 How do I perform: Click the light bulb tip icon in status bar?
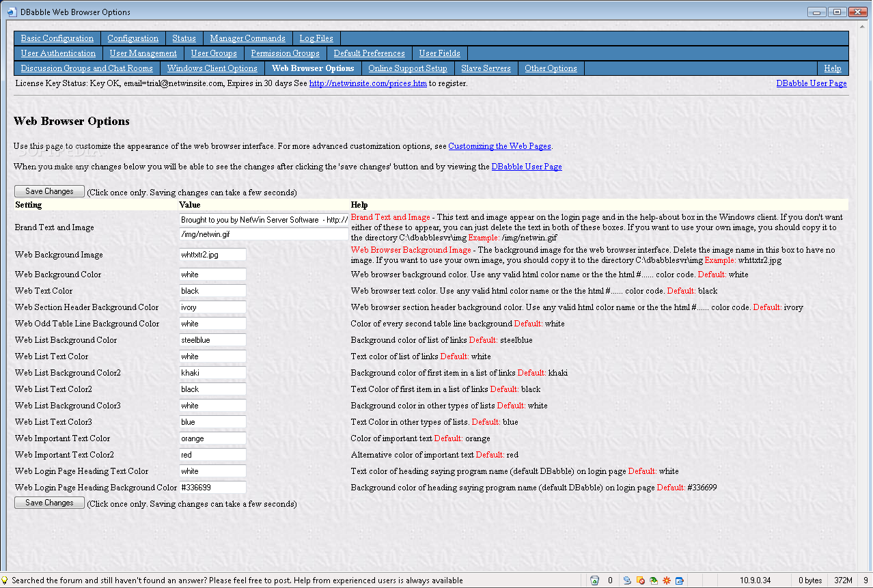(5, 580)
